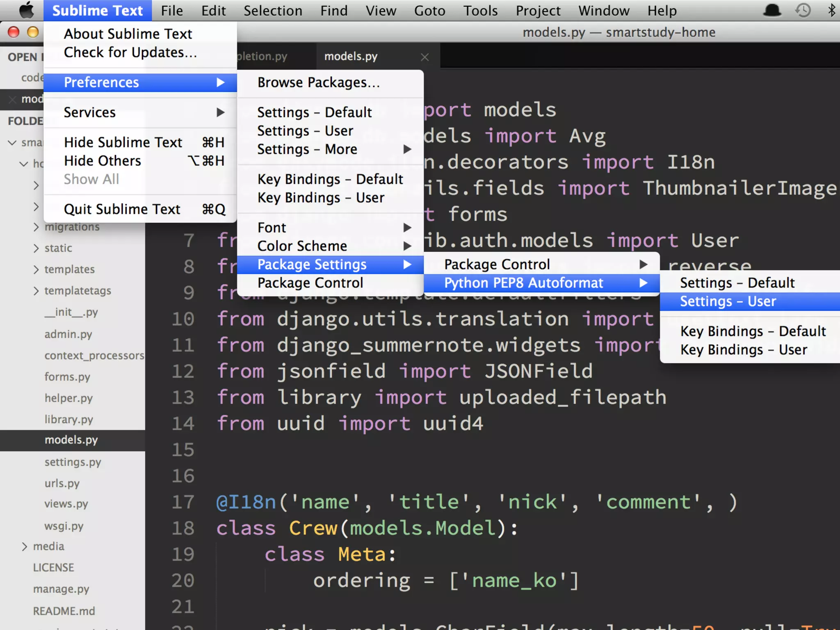Open manage.py in sidebar

click(x=61, y=589)
